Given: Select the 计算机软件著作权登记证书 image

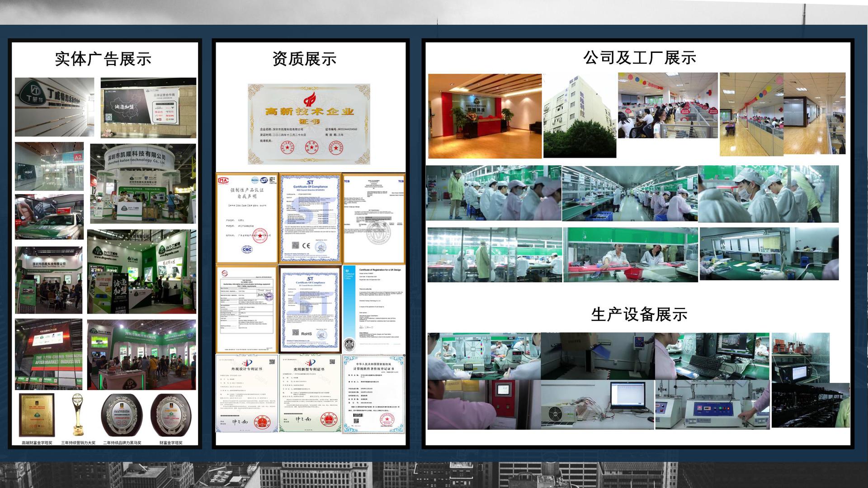Looking at the screenshot, I should (374, 394).
